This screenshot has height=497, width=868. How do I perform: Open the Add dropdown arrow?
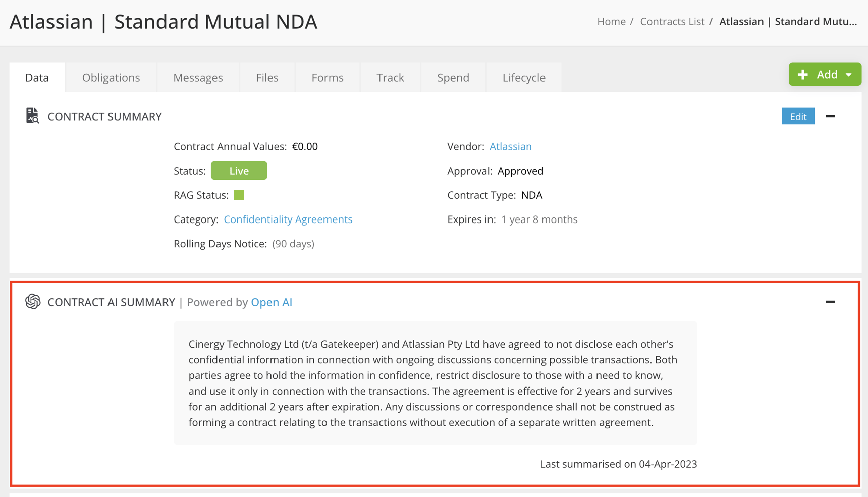pyautogui.click(x=849, y=75)
